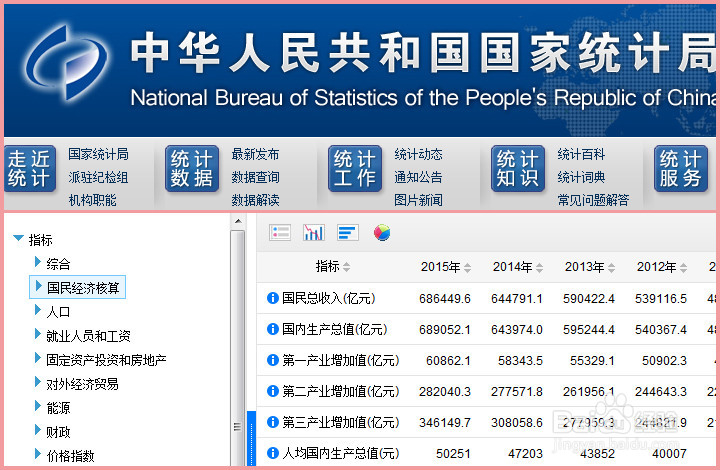
Task: Show the pie chart view icon
Action: 382,233
